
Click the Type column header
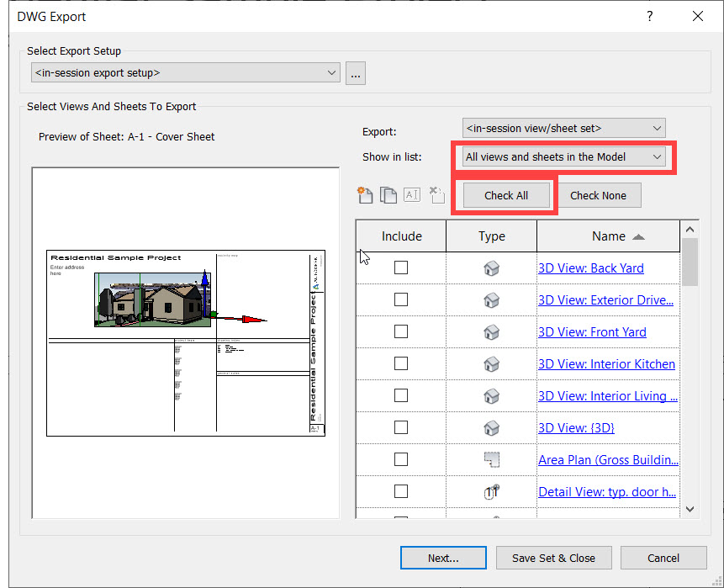coord(491,236)
